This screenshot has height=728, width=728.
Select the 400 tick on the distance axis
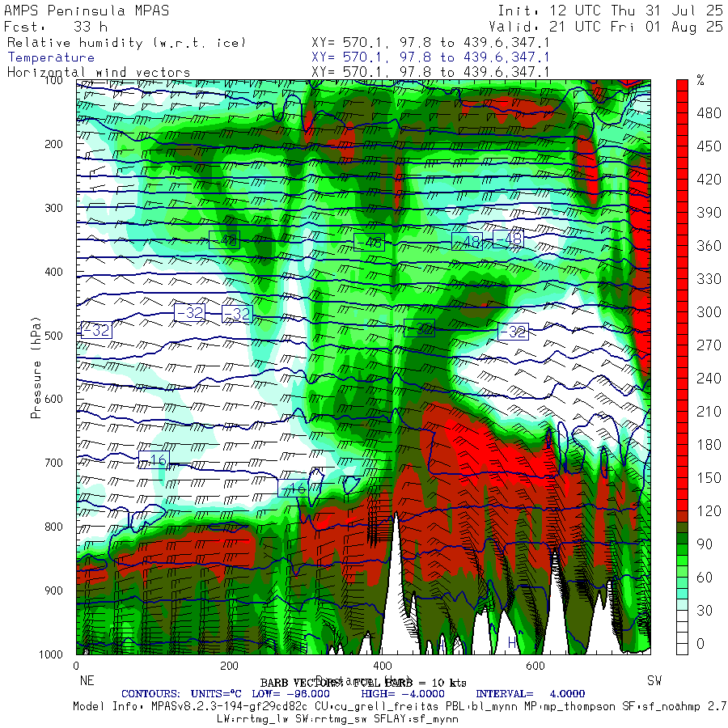click(x=382, y=666)
